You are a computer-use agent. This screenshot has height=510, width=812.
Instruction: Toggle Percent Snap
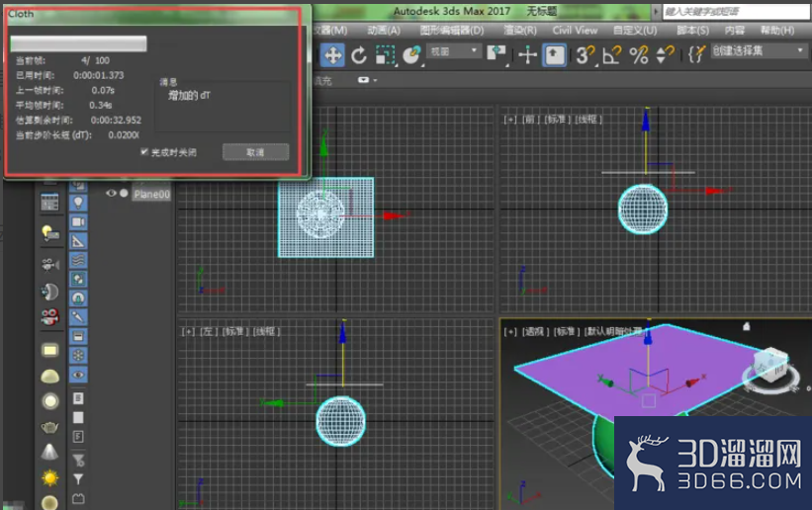[639, 55]
